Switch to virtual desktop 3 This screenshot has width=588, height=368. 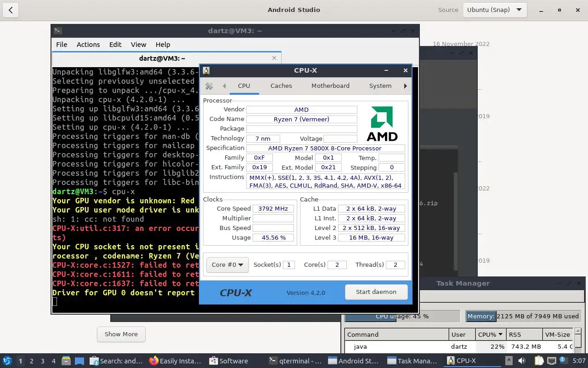click(42, 361)
